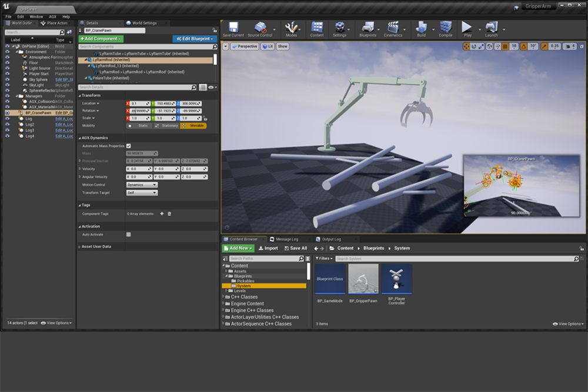588x392 pixels.
Task: Click Import in Content Browser
Action: [269, 248]
